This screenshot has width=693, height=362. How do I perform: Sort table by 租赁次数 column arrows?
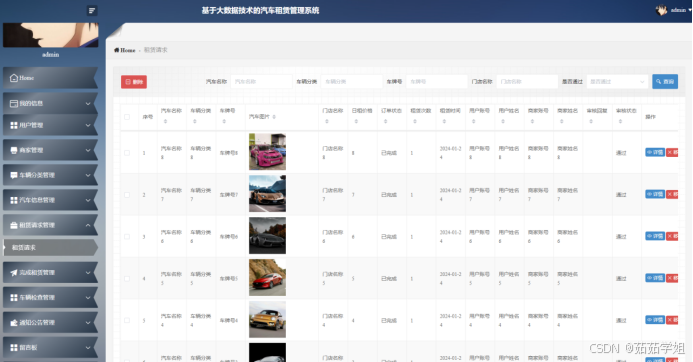coord(415,121)
